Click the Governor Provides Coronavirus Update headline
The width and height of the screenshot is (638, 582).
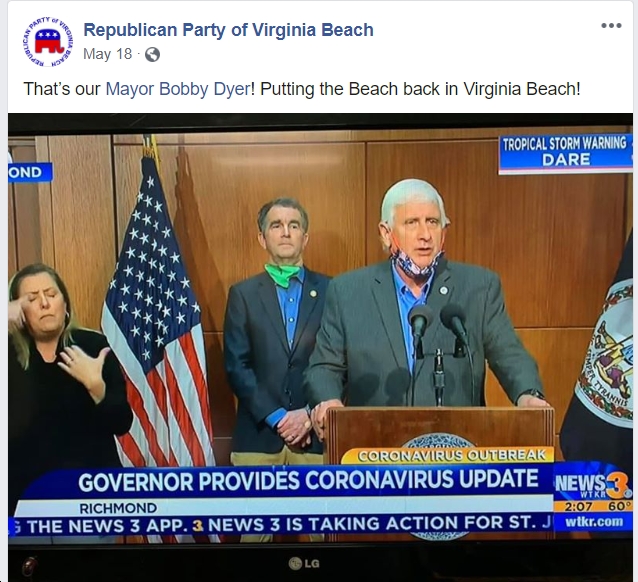point(308,480)
